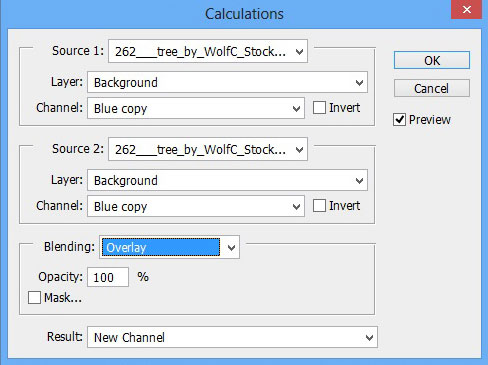
Task: Open the Blending mode Overlay dropdown
Action: pyautogui.click(x=169, y=247)
